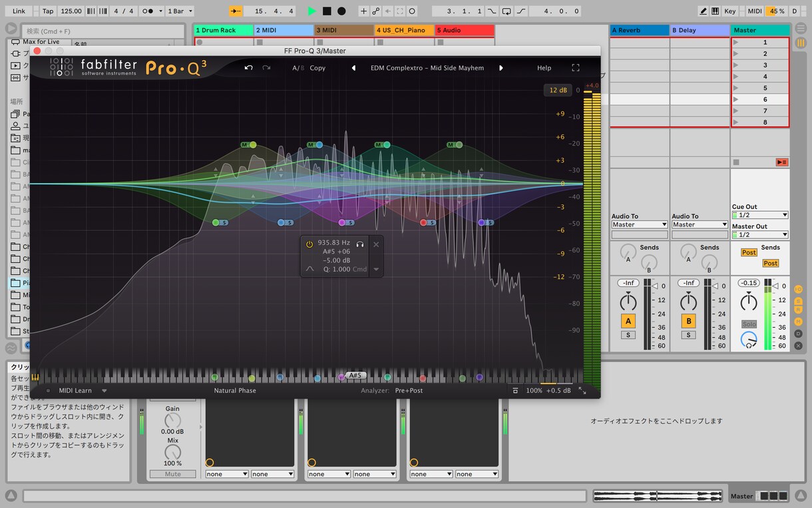Toggle the computer MIDI keyboard icon
This screenshot has width=812, height=508.
pos(715,11)
